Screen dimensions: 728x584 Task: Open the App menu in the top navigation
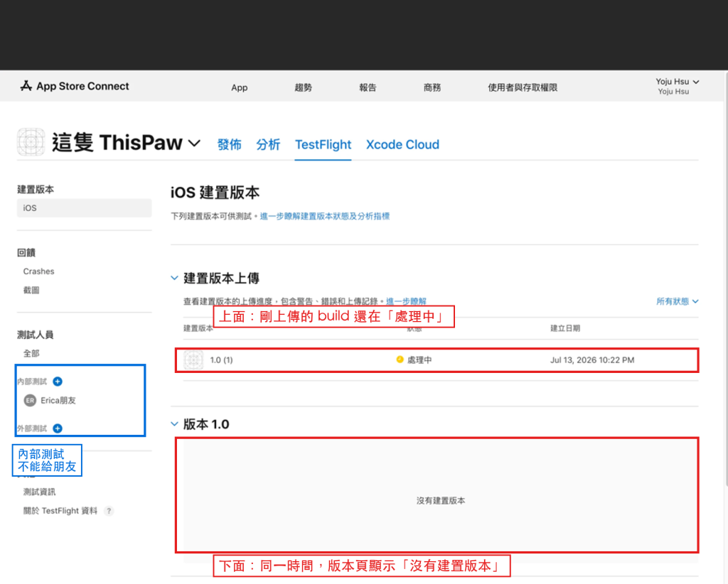(240, 87)
